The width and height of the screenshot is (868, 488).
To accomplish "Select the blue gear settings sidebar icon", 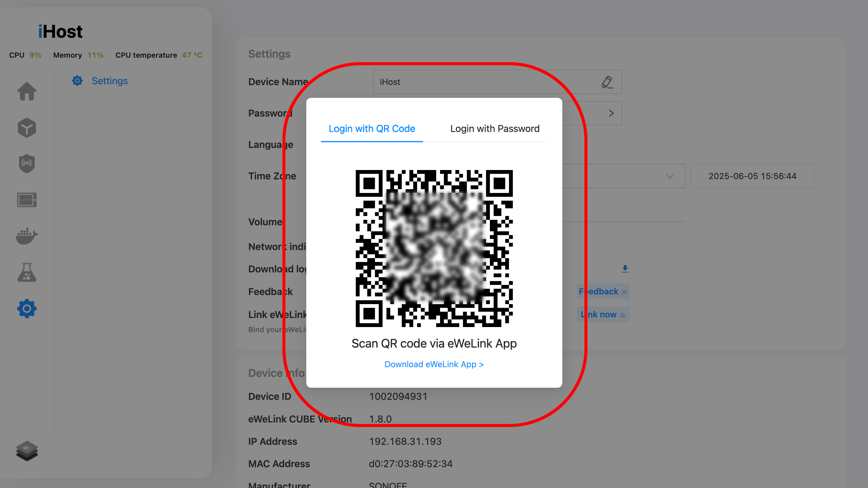I will [27, 308].
